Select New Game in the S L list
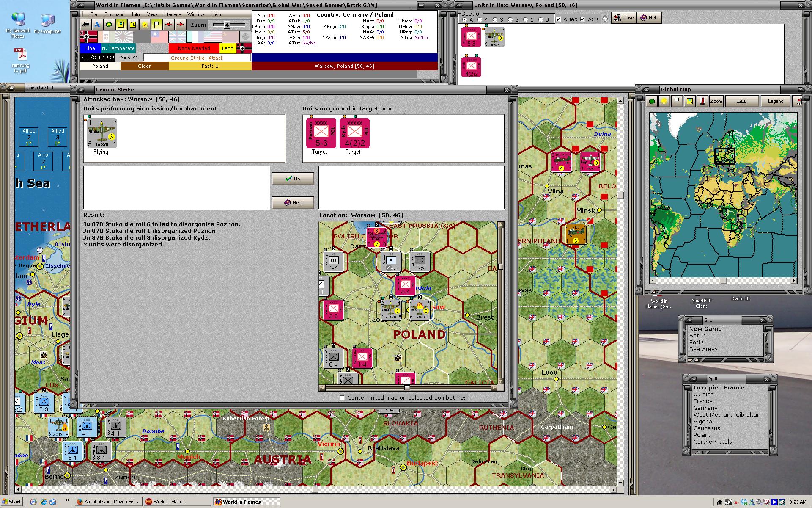812x508 pixels. (705, 329)
